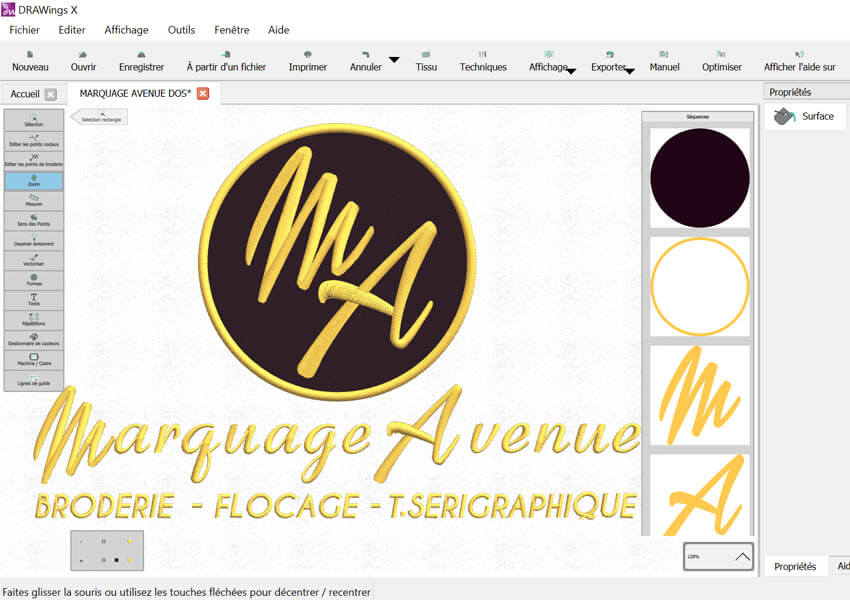Image resolution: width=850 pixels, height=600 pixels.
Task: Toggle Sens des Points display
Action: 32,222
